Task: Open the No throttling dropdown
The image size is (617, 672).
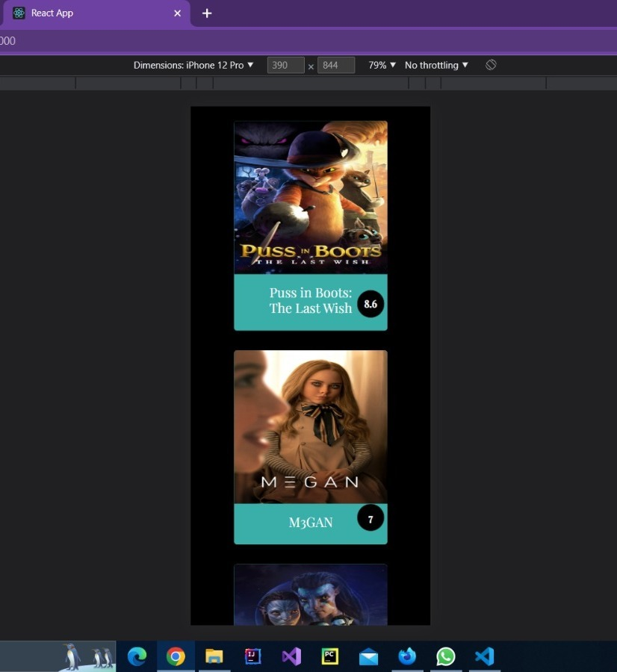Action: coord(436,65)
